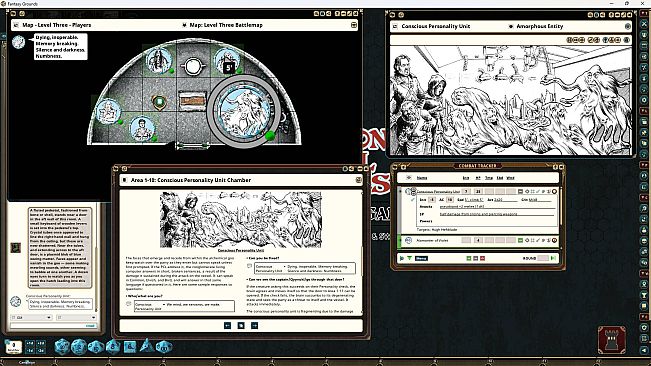The image size is (651, 366).
Task: Expand targeting section for Alamander of Violet
Action: pyautogui.click(x=527, y=240)
